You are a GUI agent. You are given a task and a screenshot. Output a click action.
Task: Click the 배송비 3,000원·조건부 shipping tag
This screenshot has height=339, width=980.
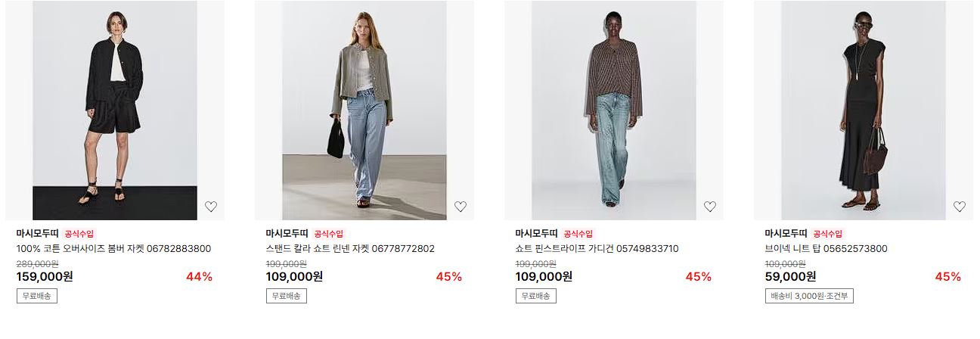coord(810,296)
